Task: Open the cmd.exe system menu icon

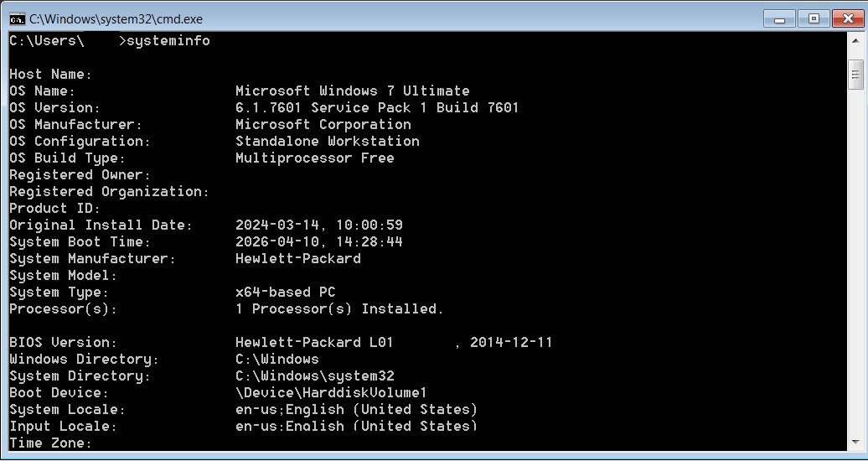Action: (17, 18)
